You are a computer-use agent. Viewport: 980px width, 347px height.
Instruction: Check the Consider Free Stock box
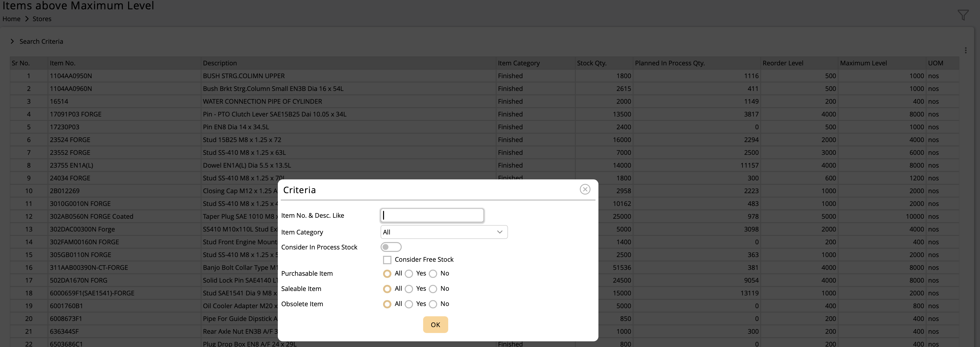(387, 260)
